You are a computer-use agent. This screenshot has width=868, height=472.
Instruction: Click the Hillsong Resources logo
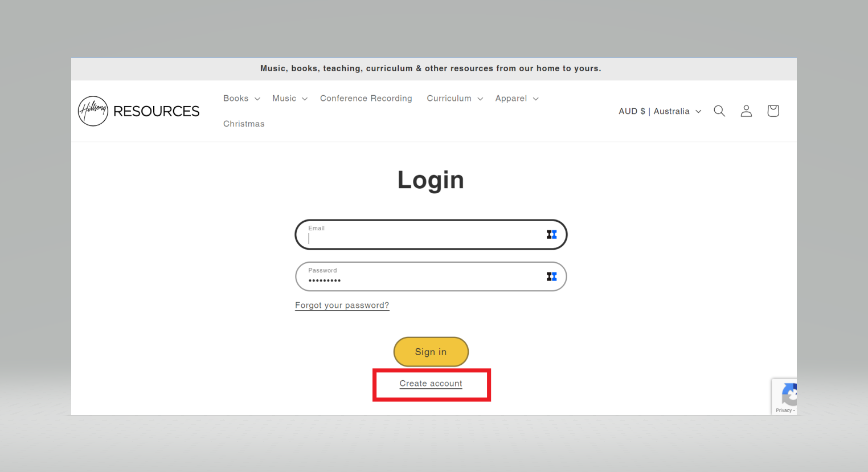tap(139, 111)
